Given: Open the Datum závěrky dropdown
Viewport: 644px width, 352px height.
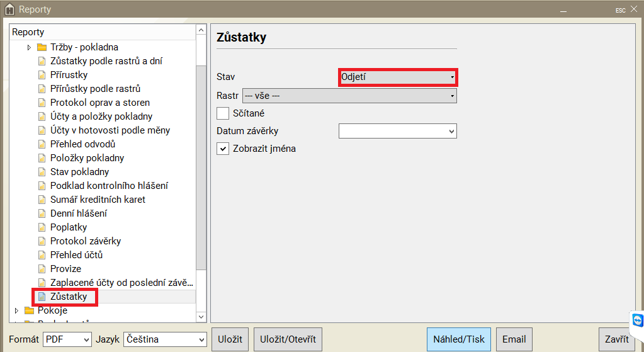Looking at the screenshot, I should point(397,131).
